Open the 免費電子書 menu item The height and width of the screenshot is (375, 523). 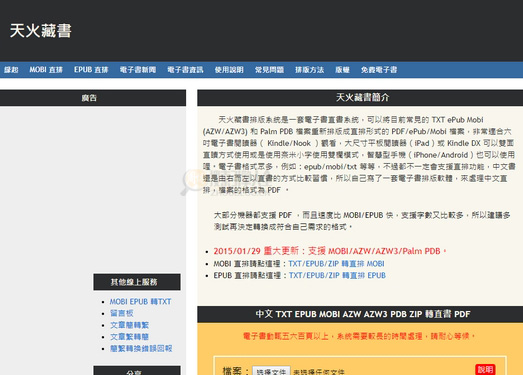[x=379, y=70]
